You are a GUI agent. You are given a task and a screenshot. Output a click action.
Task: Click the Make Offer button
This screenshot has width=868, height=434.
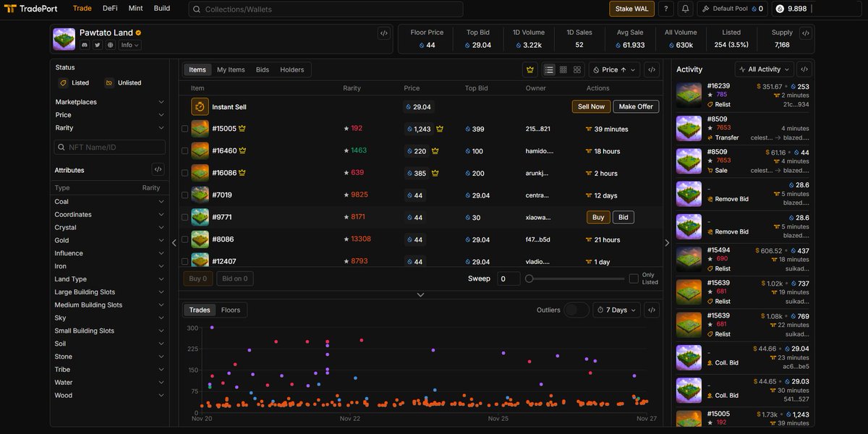[636, 106]
